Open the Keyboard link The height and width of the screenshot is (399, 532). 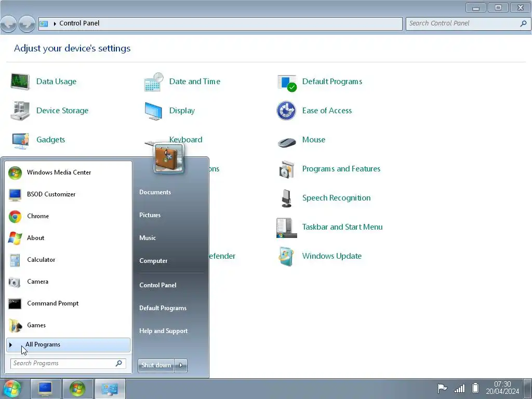(185, 140)
